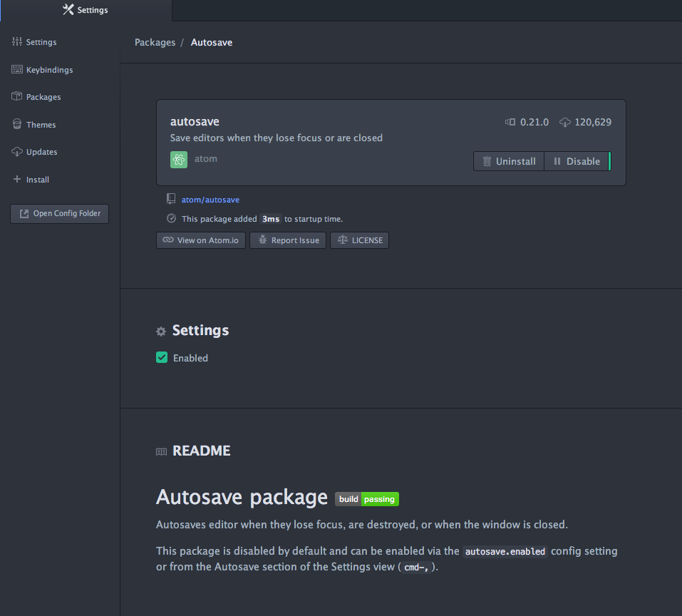This screenshot has height=616, width=682.
Task: Click View on Atom.io button
Action: 201,240
